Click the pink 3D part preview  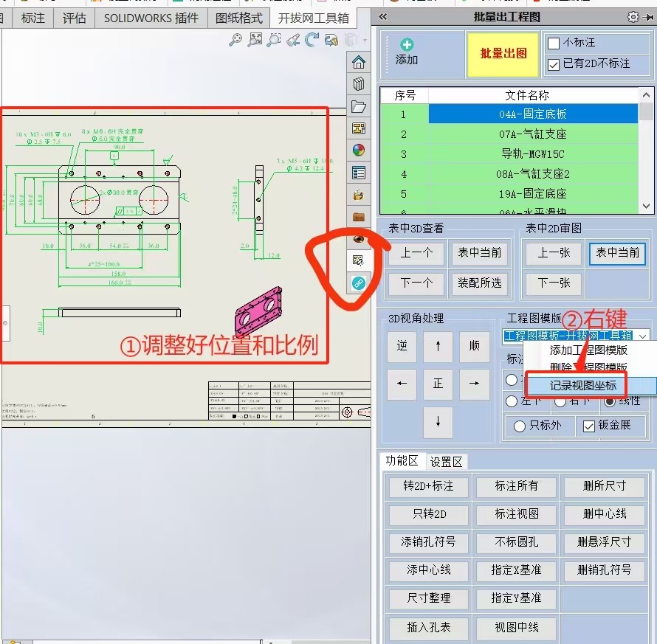258,311
